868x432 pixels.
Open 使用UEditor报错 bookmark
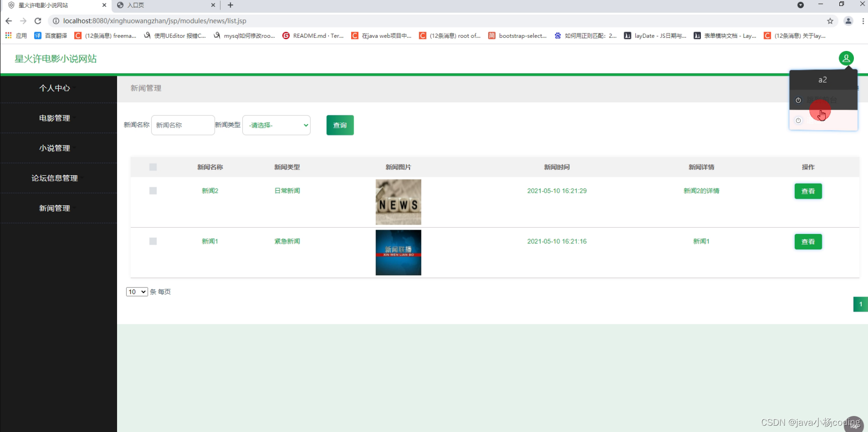coord(175,35)
